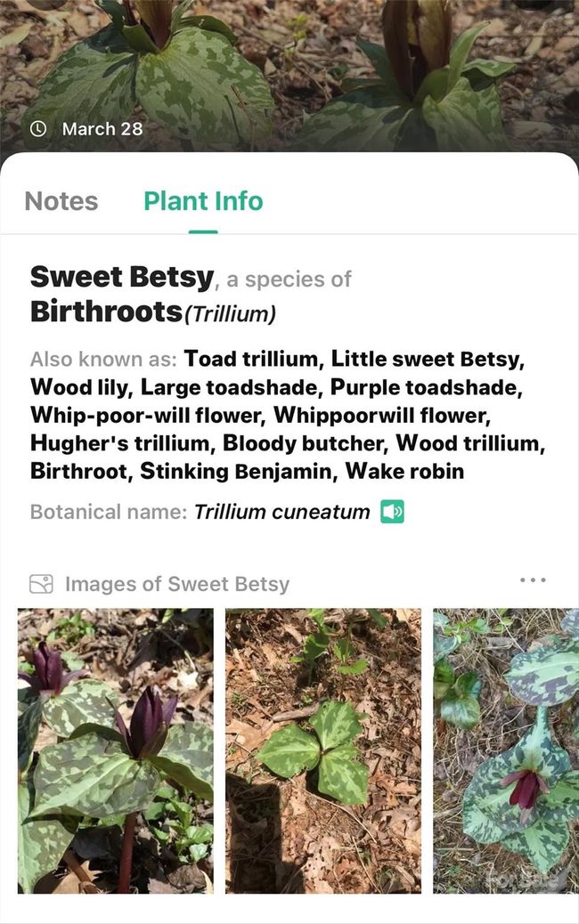Screen dimensions: 579x924
Task: View the middle Sweet Betsy seedling photo
Action: point(323,750)
